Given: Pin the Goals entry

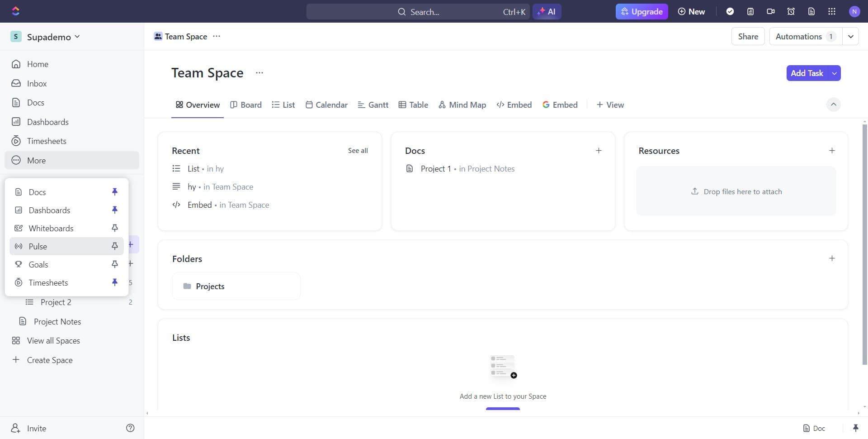Looking at the screenshot, I should coord(114,264).
